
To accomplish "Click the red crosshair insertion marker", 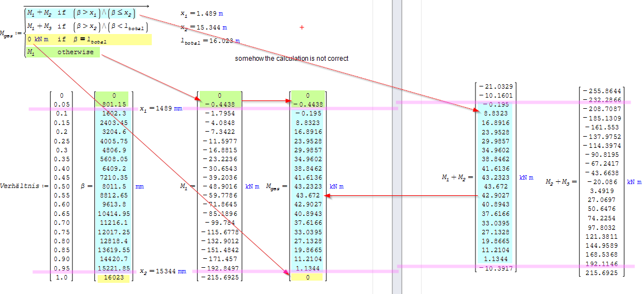I will point(302,27).
